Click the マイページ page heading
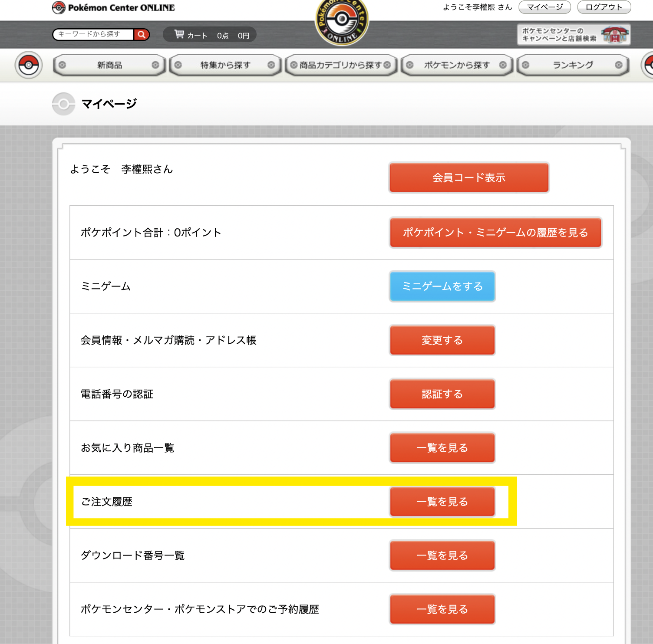 click(109, 104)
